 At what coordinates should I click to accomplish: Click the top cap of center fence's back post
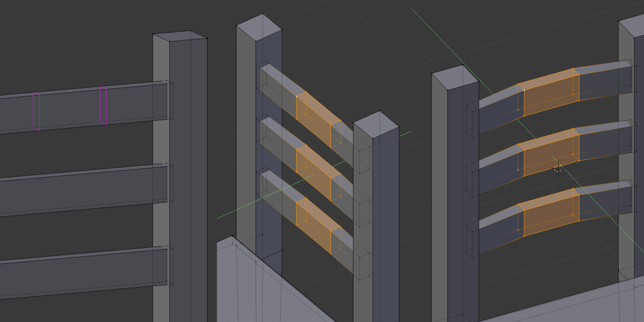pos(259,27)
